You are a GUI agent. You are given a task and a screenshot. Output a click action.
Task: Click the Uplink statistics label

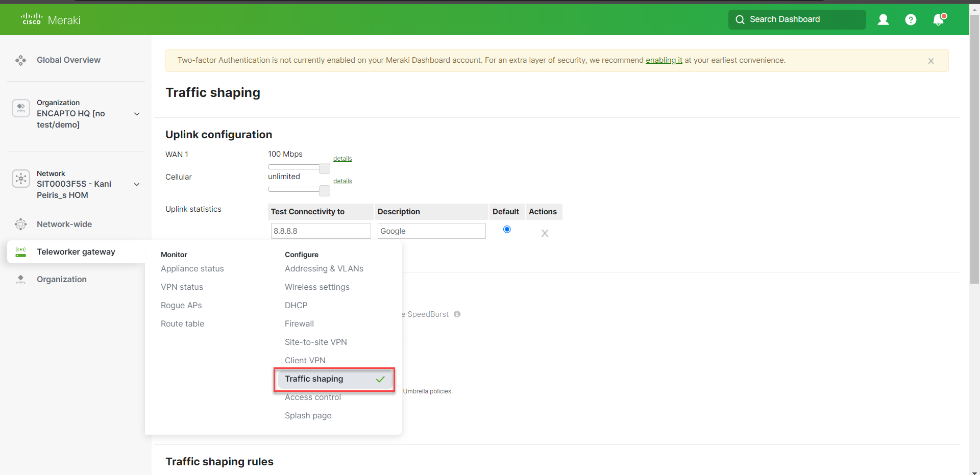193,209
